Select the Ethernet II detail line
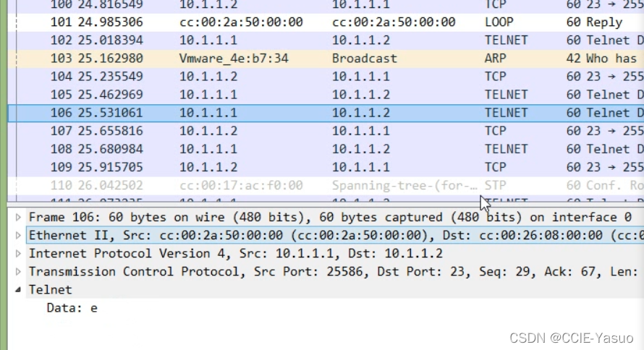This screenshot has height=350, width=644. click(335, 235)
